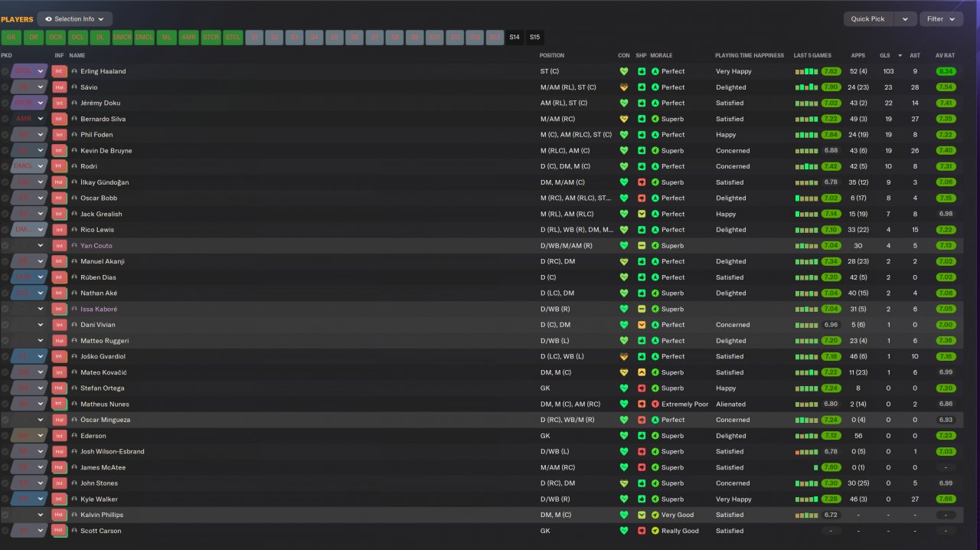
Task: Click Kevin De Bruyne's Concerned playing time text
Action: pyautogui.click(x=733, y=151)
